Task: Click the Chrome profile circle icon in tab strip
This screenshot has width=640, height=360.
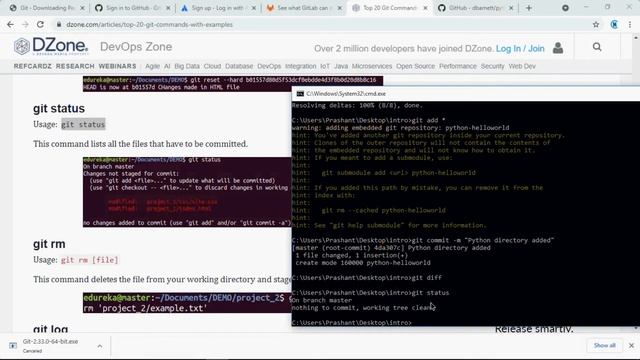Action: point(565,8)
